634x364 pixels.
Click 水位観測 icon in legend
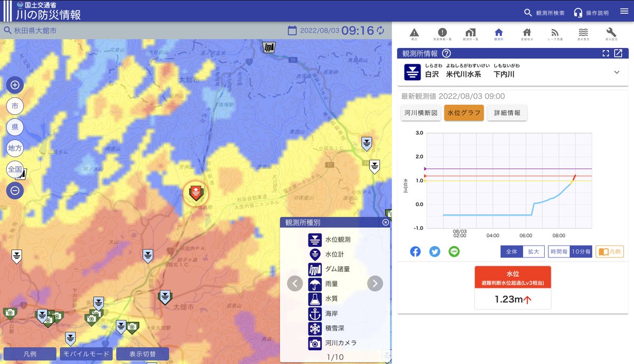click(x=315, y=240)
